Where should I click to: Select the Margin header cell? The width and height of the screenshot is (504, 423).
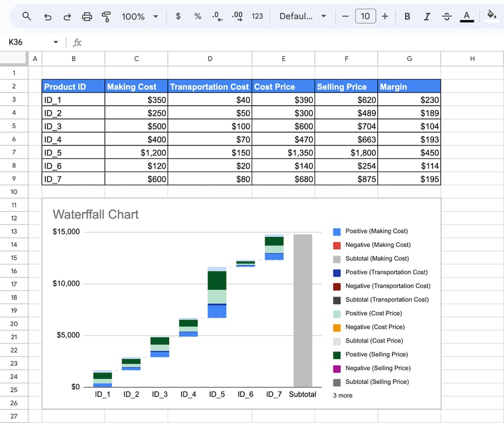tap(409, 86)
